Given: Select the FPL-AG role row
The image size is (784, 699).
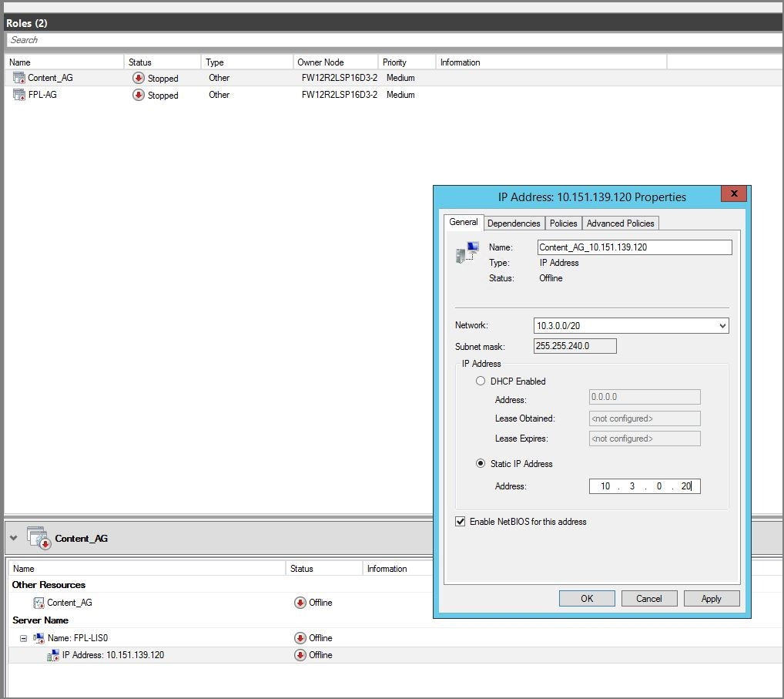Looking at the screenshot, I should (x=394, y=95).
